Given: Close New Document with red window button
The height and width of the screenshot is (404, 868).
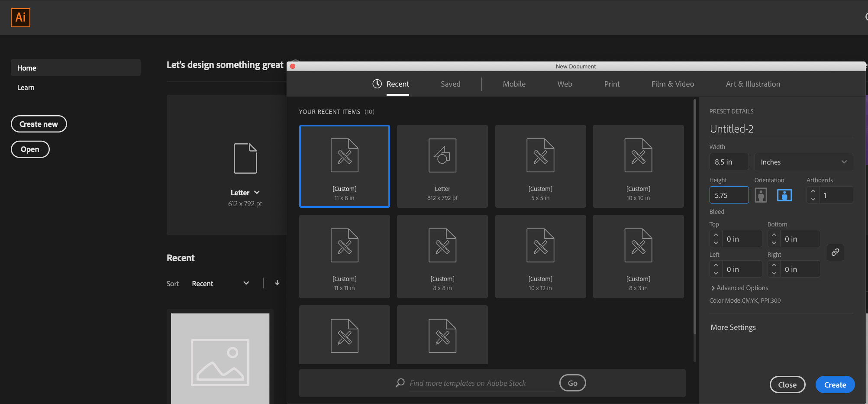Looking at the screenshot, I should coord(293,66).
